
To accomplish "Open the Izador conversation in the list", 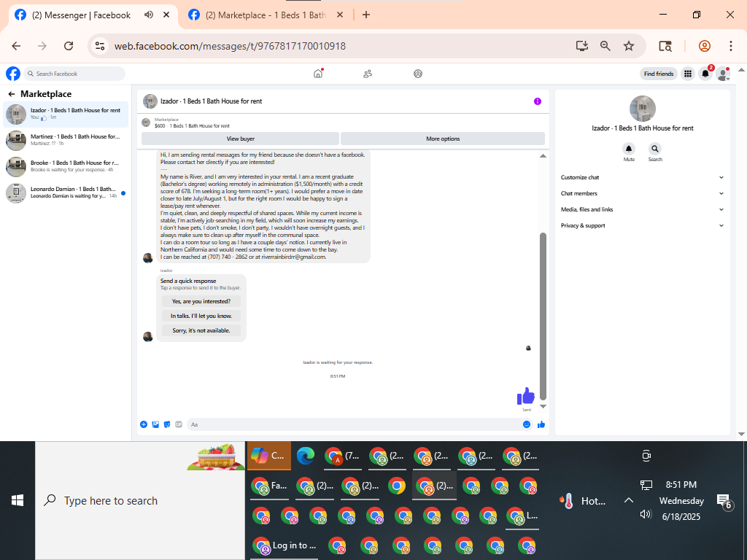I will click(x=66, y=114).
